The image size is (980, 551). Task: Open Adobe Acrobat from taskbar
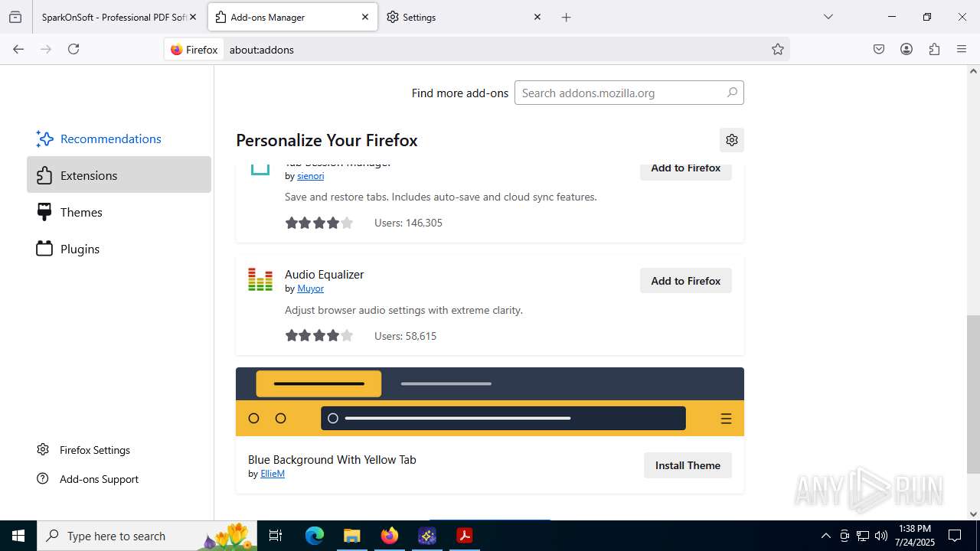(x=464, y=536)
